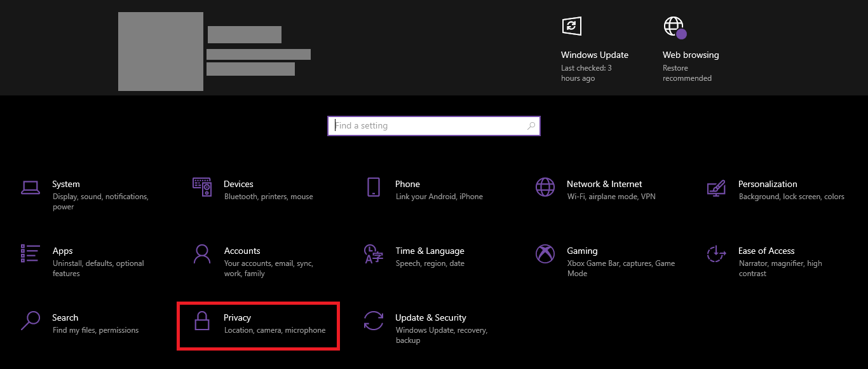The height and width of the screenshot is (369, 868).
Task: Click the Phone settings icon
Action: click(x=374, y=187)
